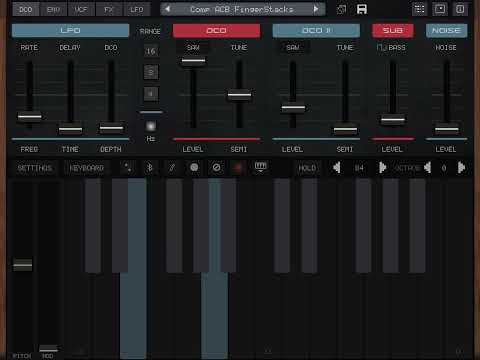480x360 pixels.
Task: Open the preset grid browser icon
Action: 419,9
